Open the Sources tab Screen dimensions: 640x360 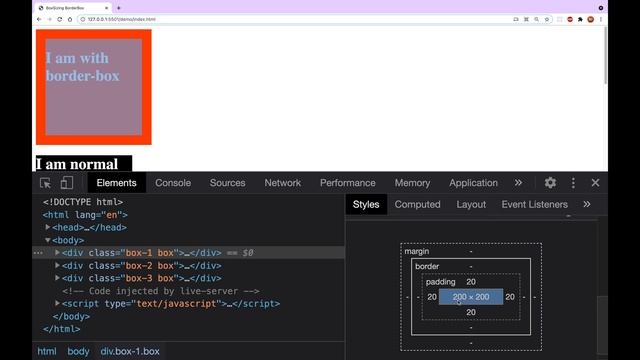[x=227, y=183]
